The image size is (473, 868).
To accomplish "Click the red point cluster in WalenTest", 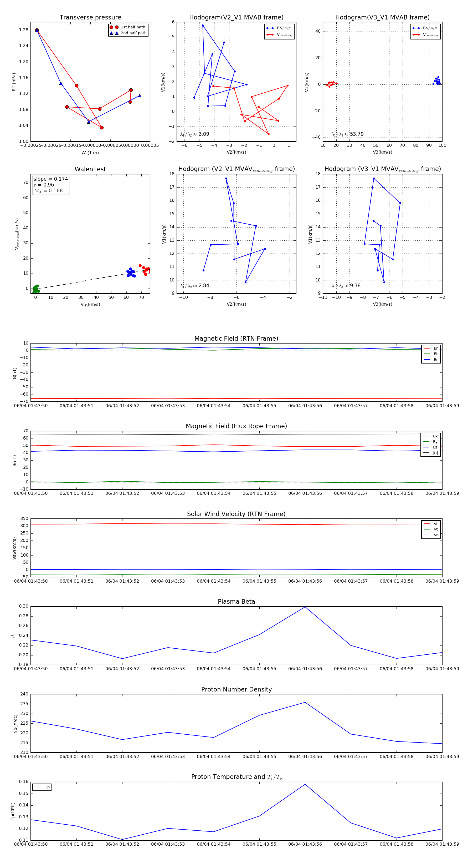I will (x=145, y=270).
